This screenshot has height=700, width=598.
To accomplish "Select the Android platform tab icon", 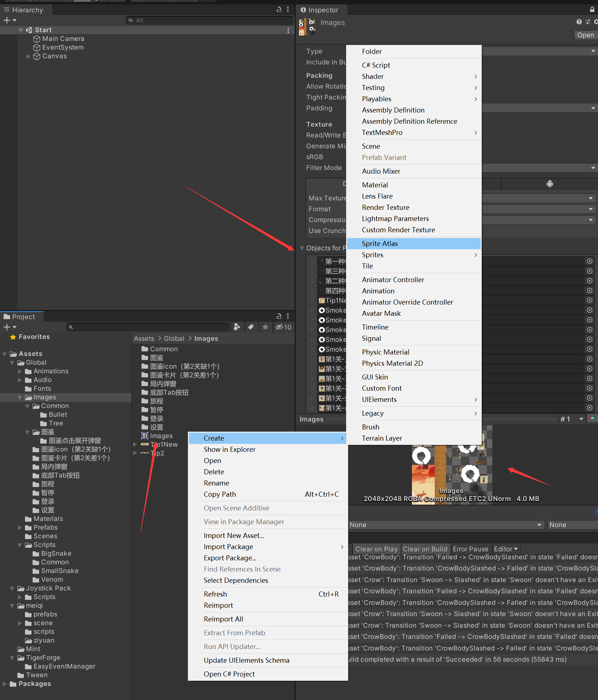I will click(x=549, y=184).
